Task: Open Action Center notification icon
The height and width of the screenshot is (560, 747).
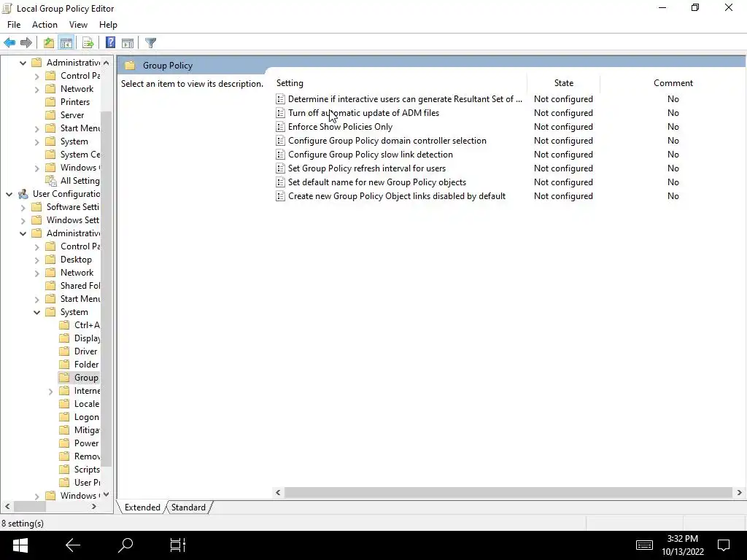Action: point(724,545)
